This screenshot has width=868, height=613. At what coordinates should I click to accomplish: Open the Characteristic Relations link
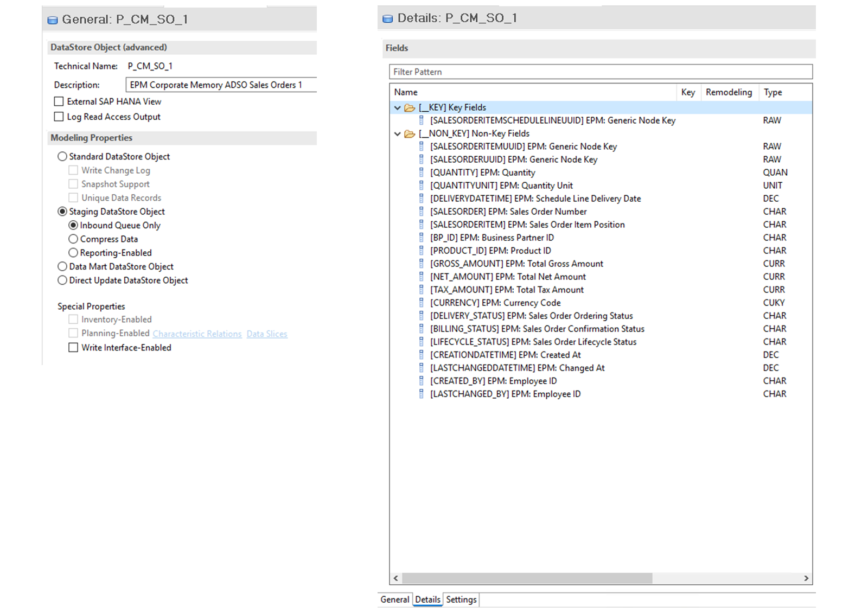[x=197, y=334]
